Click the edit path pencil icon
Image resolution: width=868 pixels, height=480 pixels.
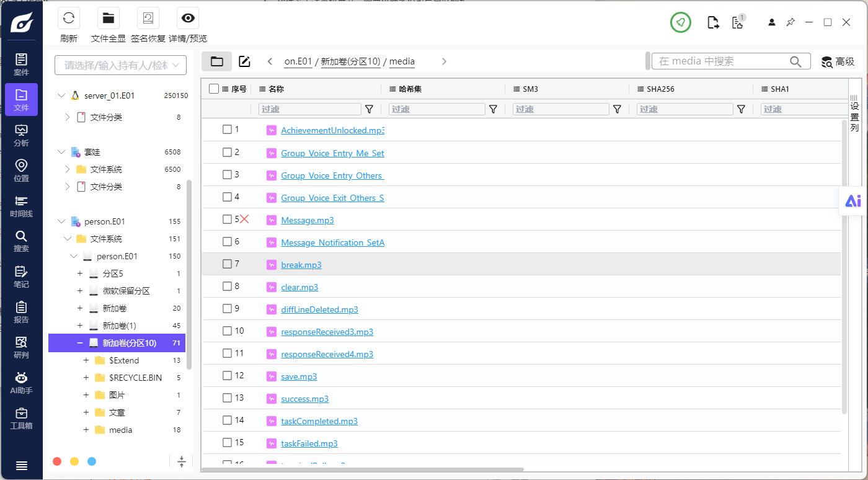coord(244,61)
